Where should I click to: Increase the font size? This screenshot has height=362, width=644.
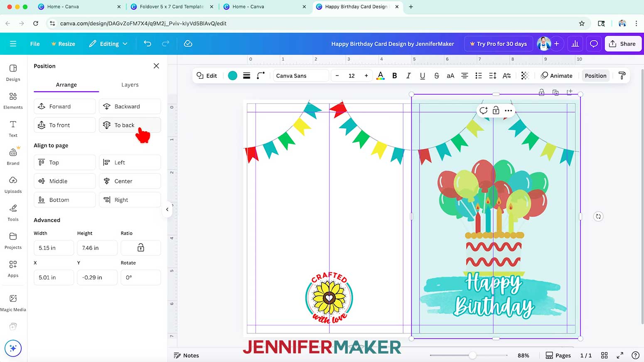(x=366, y=76)
